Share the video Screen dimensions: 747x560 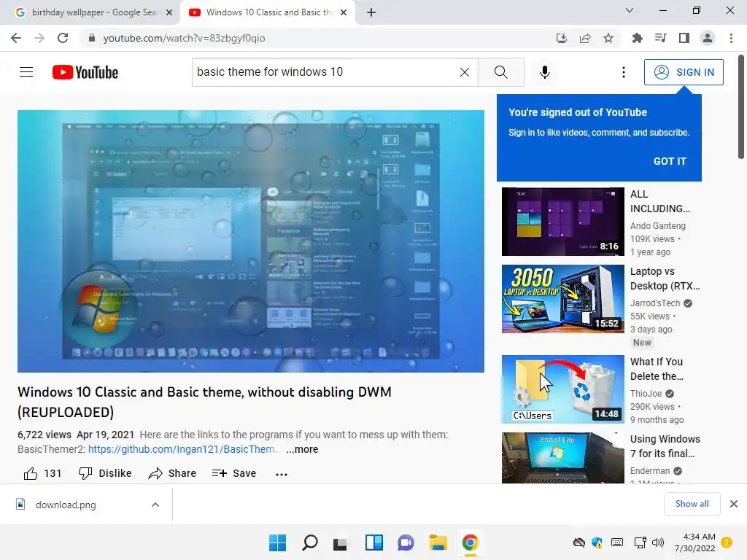[172, 473]
